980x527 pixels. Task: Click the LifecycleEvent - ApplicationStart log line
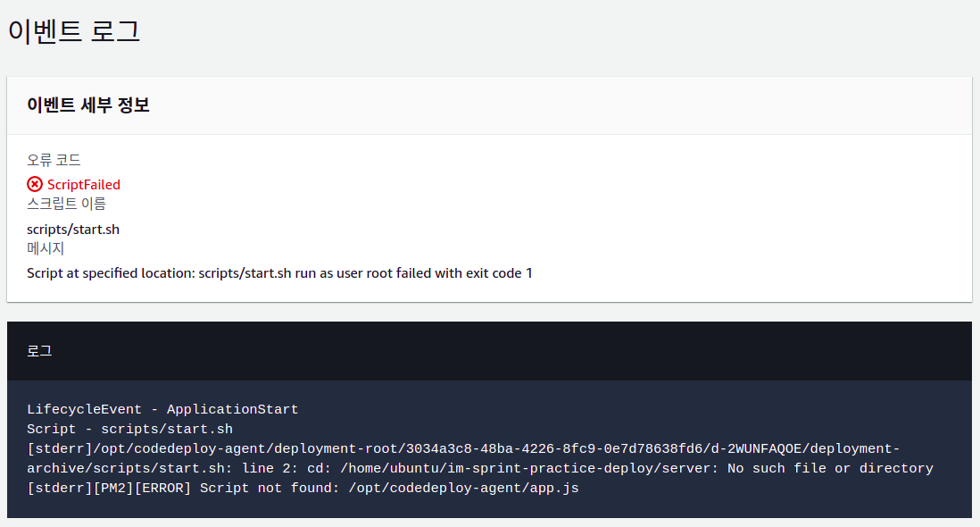tap(162, 409)
